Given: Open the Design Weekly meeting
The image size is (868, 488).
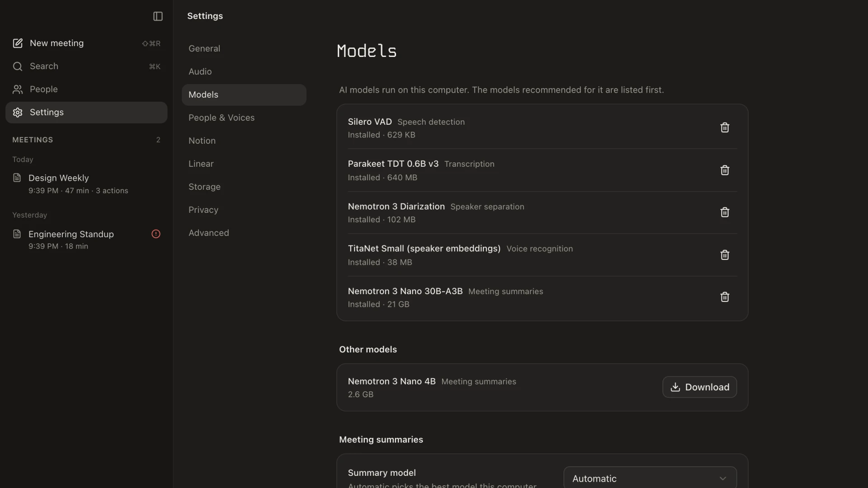Looking at the screenshot, I should [86, 184].
